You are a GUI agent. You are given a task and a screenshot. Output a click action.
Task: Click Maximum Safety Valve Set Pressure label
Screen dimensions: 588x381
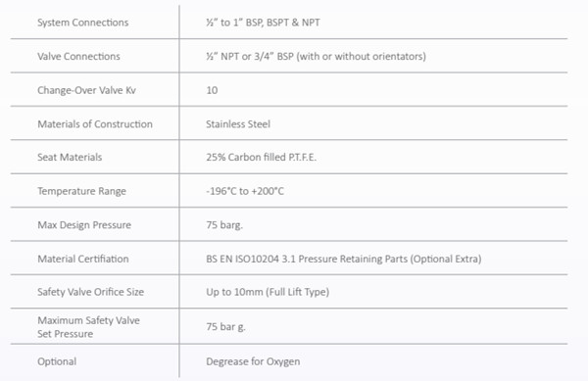pyautogui.click(x=88, y=327)
